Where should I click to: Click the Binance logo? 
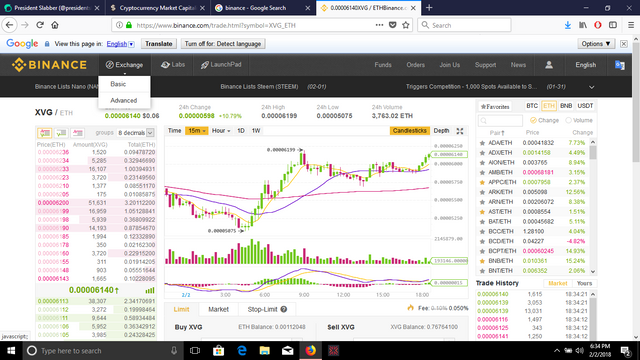[x=49, y=65]
